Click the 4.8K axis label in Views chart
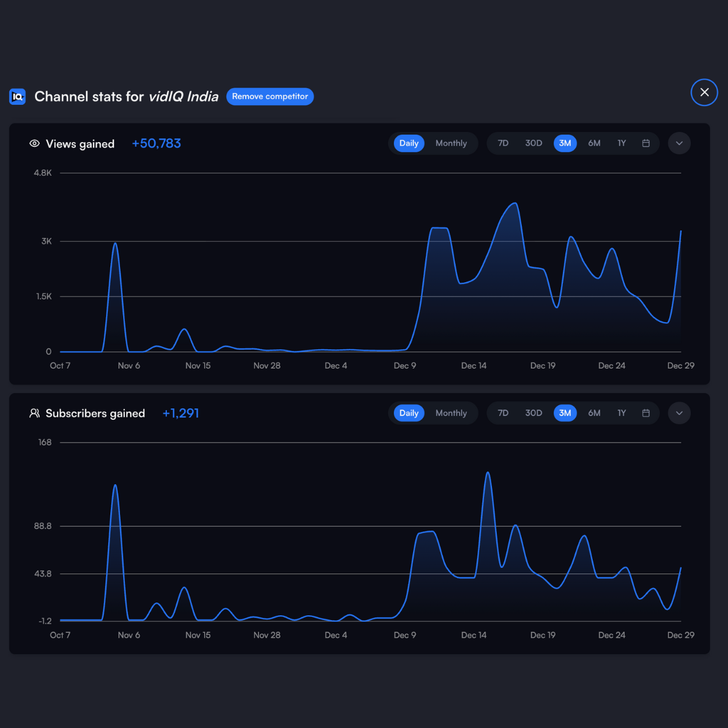 pyautogui.click(x=43, y=173)
